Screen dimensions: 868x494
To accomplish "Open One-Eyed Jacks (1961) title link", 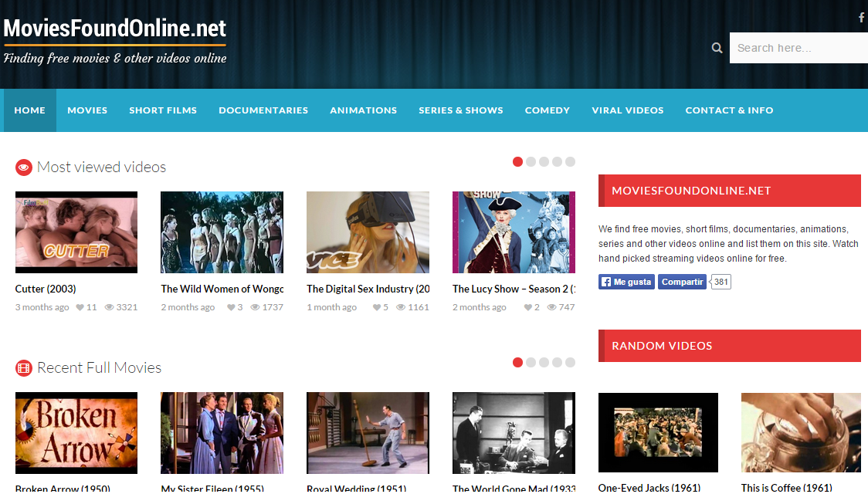I will tap(649, 487).
